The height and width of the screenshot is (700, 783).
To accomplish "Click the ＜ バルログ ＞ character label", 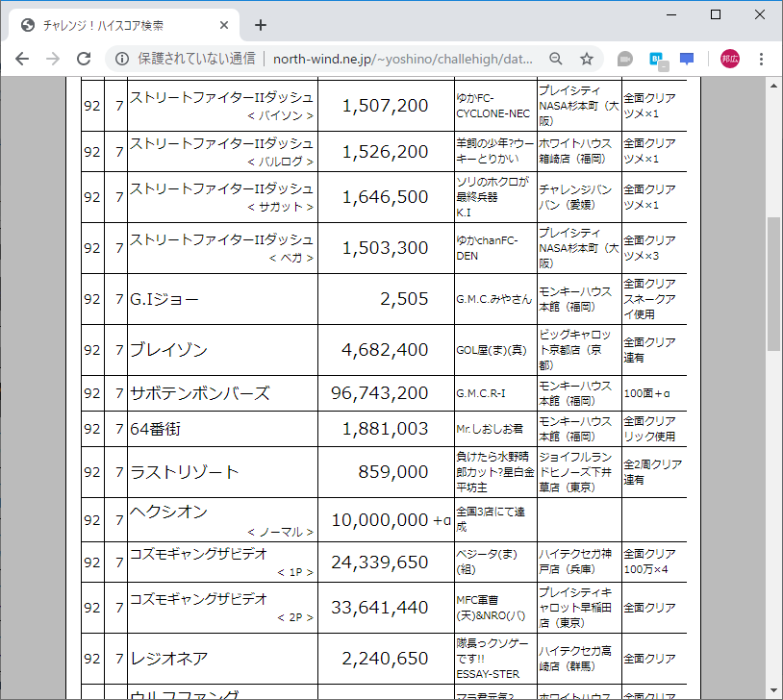I will (x=280, y=162).
